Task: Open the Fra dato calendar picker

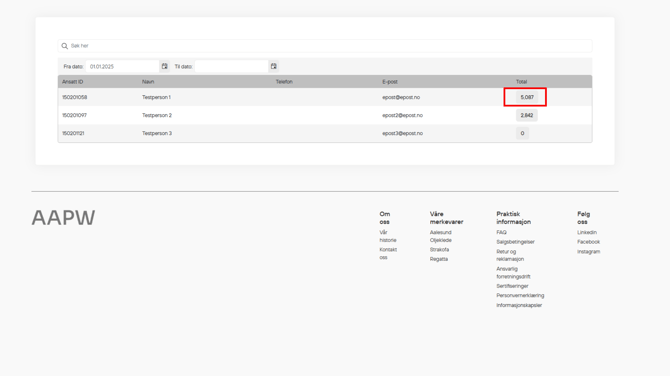Action: tap(165, 66)
